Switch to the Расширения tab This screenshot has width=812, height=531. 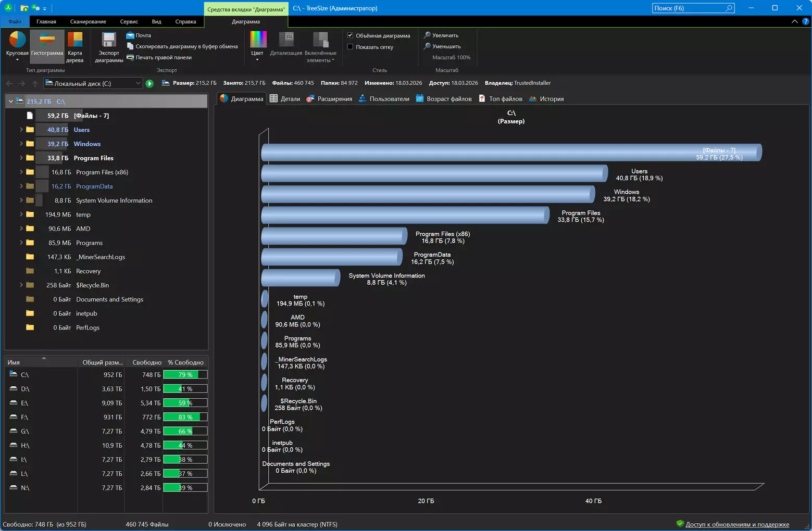tap(329, 99)
